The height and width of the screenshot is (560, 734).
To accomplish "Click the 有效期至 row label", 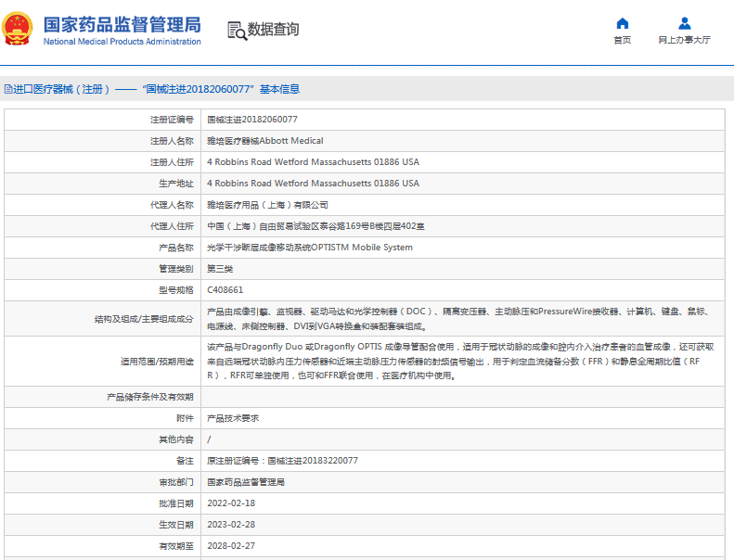I will tap(176, 546).
